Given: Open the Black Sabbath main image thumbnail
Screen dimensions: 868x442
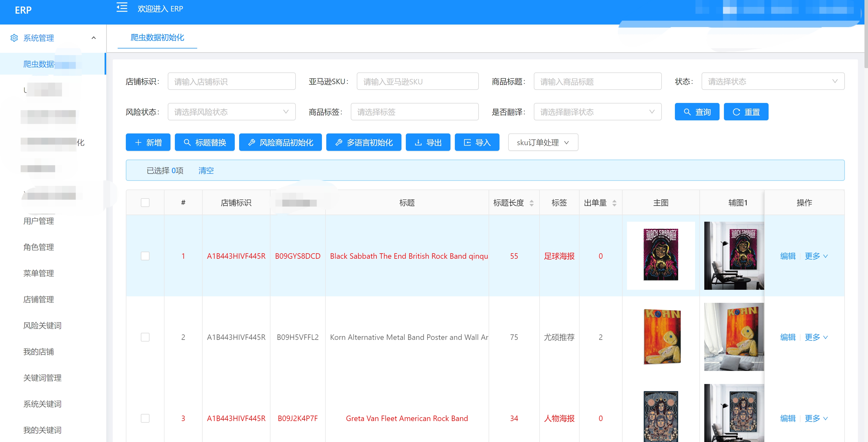Looking at the screenshot, I should (661, 255).
